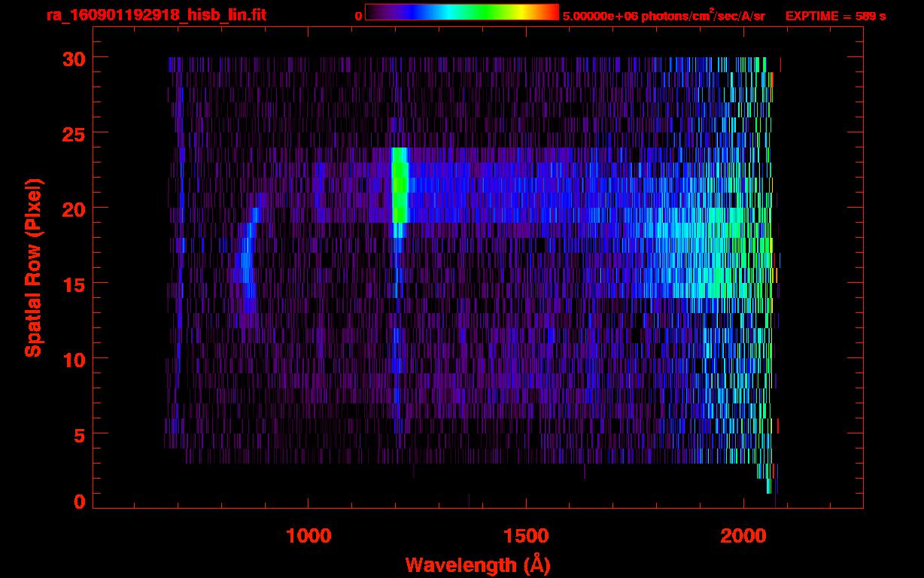The height and width of the screenshot is (578, 924).
Task: Click the x-axis tick label 1000
Action: click(x=309, y=536)
